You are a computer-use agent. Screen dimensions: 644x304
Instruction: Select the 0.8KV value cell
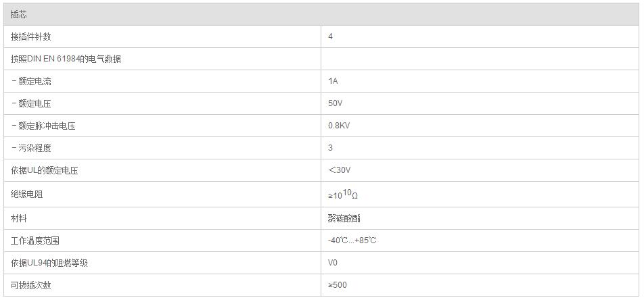pyautogui.click(x=480, y=126)
